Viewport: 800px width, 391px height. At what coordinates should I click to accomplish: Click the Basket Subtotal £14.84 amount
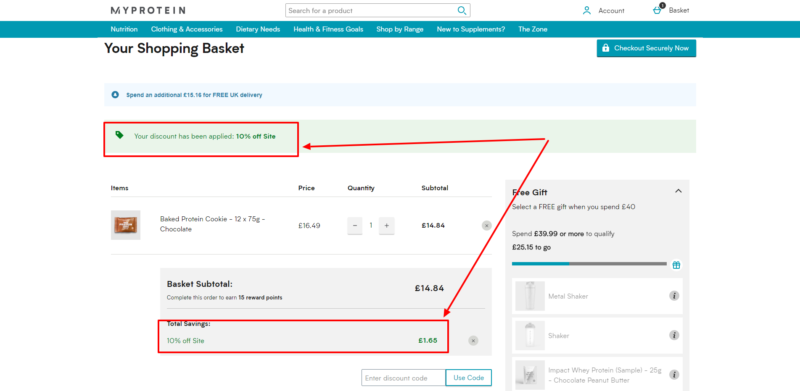point(429,288)
